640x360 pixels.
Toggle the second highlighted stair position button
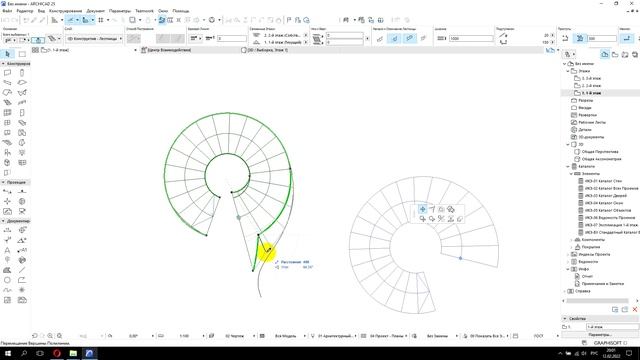(x=409, y=38)
